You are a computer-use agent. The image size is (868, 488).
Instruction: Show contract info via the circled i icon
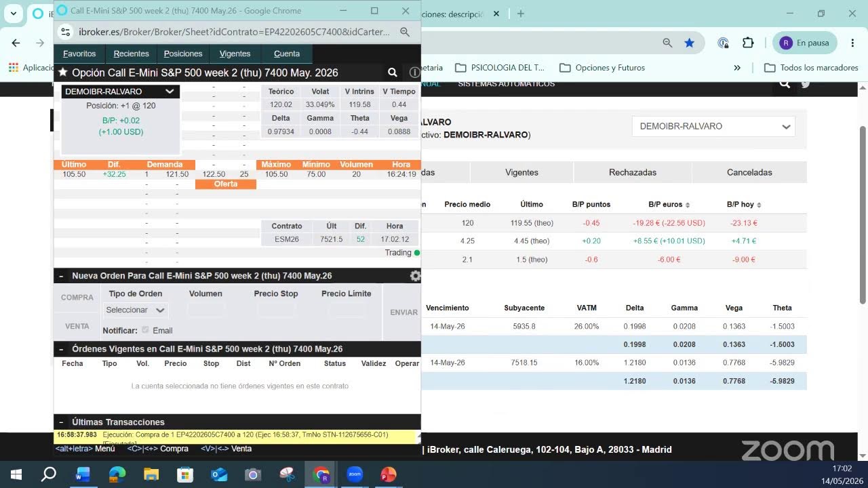tap(414, 73)
